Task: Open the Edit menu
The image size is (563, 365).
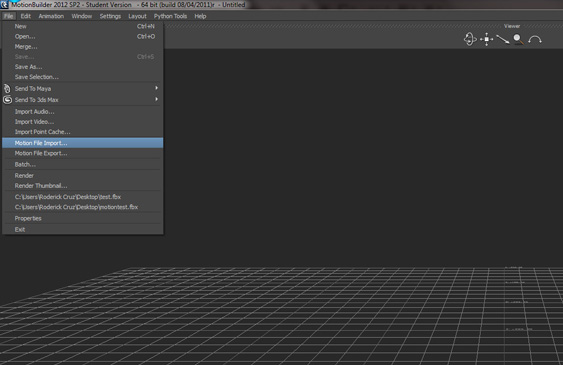Action: pos(25,16)
